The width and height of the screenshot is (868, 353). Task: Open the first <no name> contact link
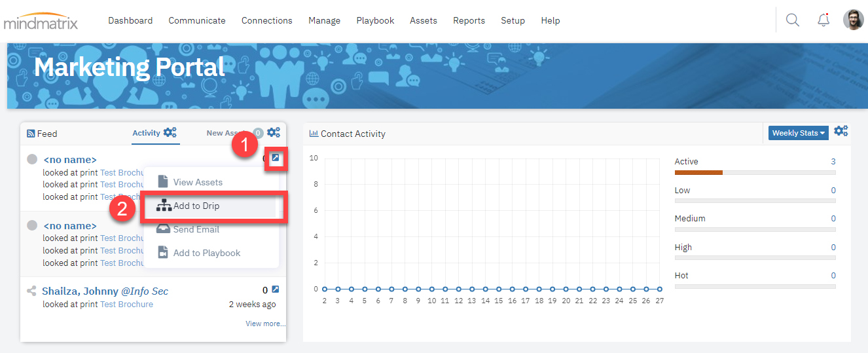[x=70, y=159]
